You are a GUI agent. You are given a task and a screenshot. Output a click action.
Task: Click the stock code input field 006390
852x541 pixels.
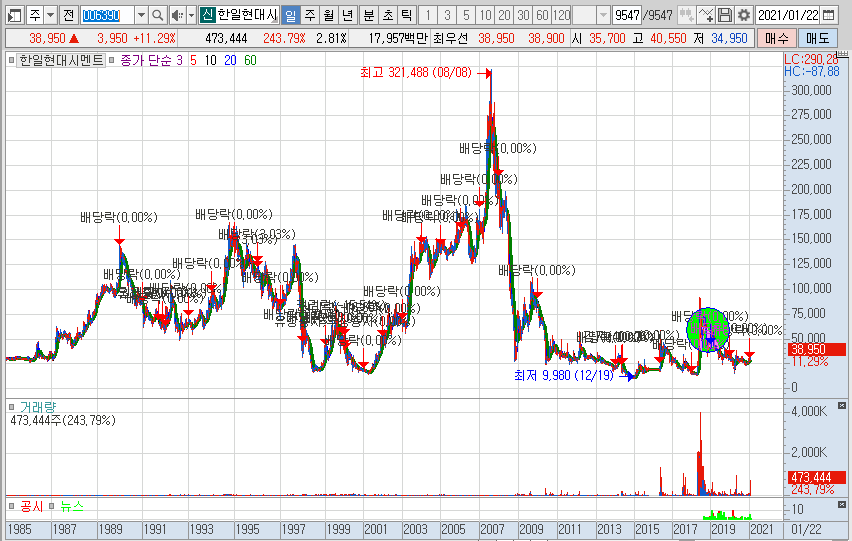pyautogui.click(x=105, y=15)
